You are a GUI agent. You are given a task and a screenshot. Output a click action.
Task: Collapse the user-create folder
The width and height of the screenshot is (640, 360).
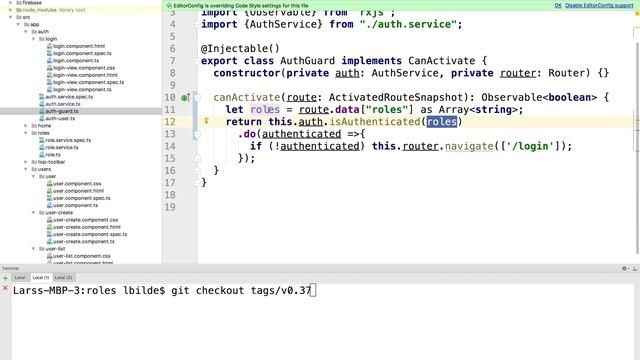[34, 213]
